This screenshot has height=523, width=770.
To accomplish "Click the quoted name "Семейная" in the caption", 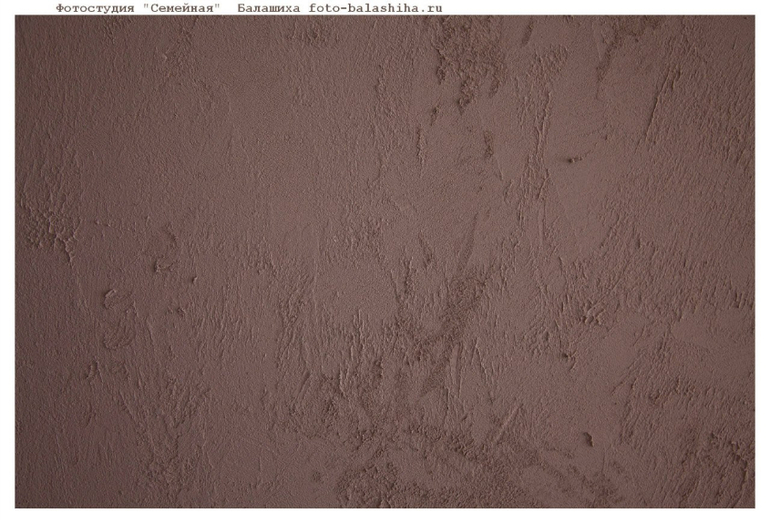I will click(x=181, y=8).
